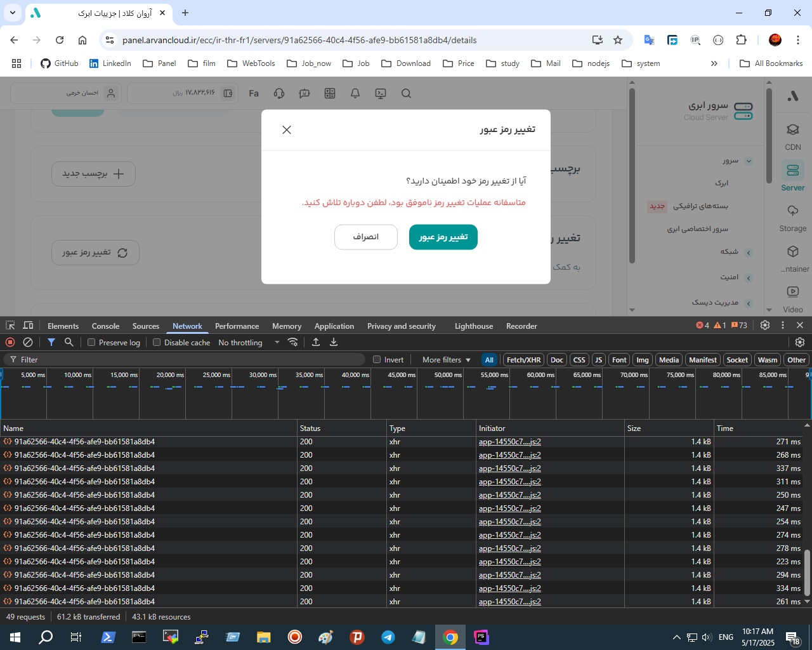This screenshot has height=650, width=812.
Task: Click the record network log icon
Action: tap(10, 342)
